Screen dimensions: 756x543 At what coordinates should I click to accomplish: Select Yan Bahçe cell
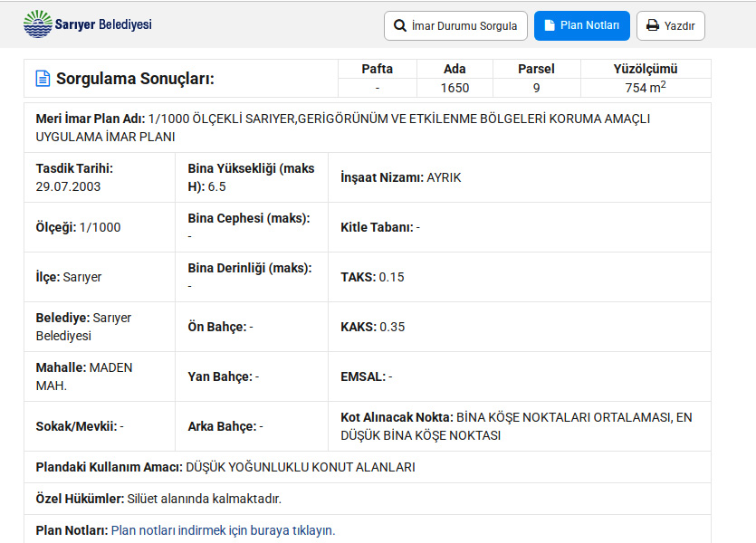[x=252, y=376]
